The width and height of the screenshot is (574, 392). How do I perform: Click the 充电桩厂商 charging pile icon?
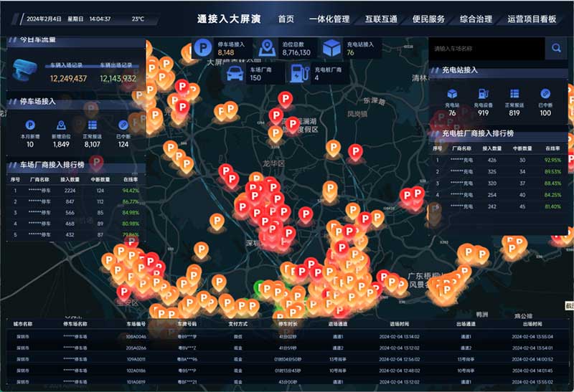click(x=296, y=74)
